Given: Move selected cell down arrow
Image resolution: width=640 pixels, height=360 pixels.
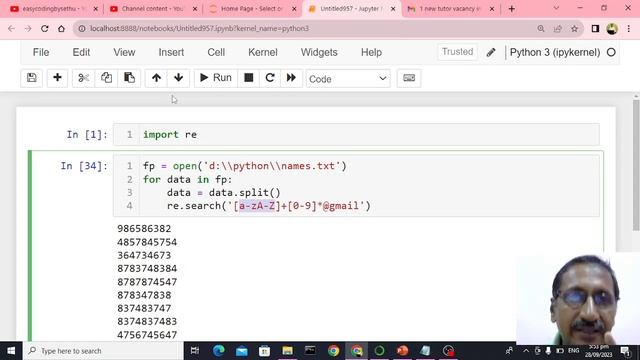Looking at the screenshot, I should [x=178, y=78].
